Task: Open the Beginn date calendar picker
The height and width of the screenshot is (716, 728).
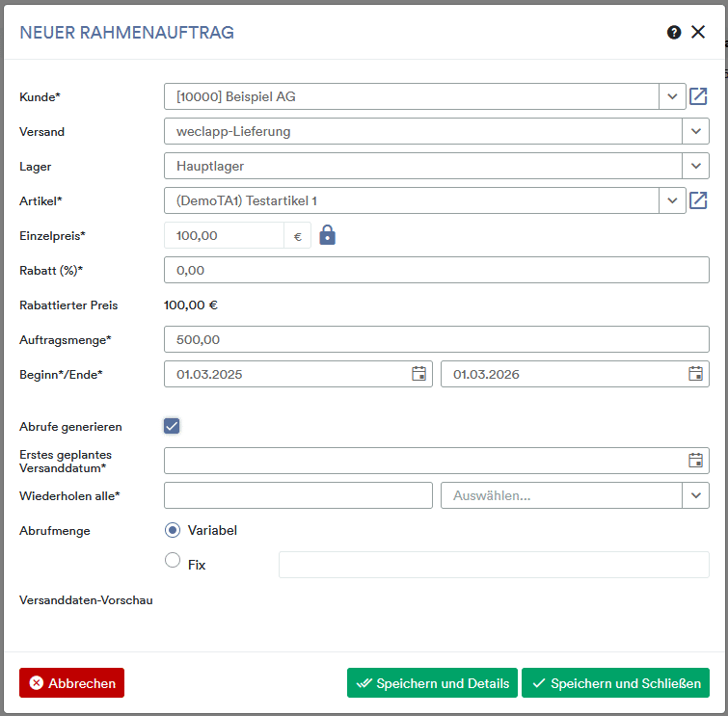Action: [x=418, y=374]
